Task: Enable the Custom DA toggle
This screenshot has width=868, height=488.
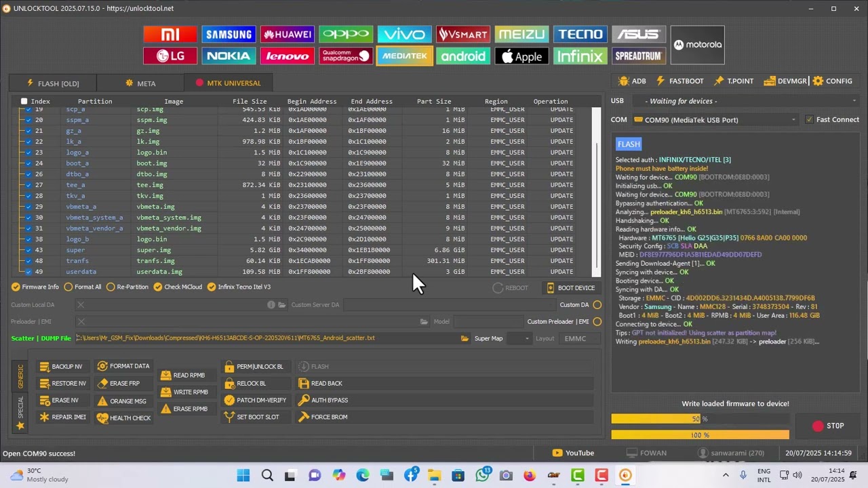Action: 597,305
